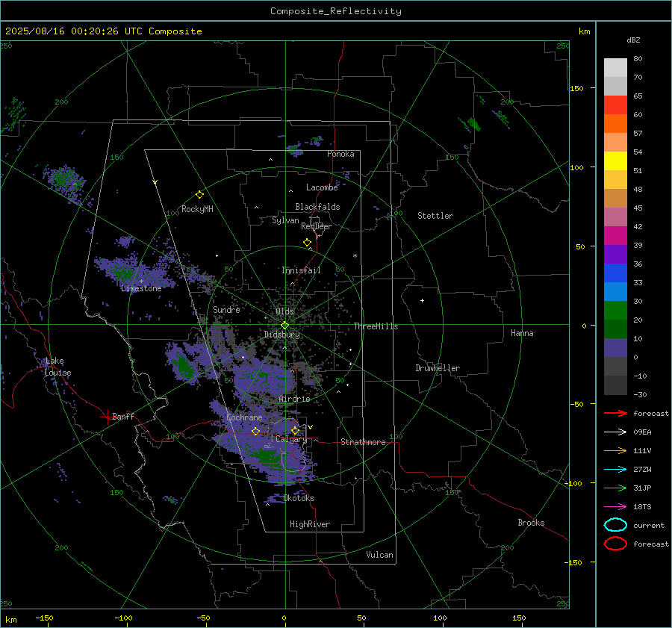Click the yellow diamond marker above Calgary label
The height and width of the screenshot is (628, 672).
point(295,430)
